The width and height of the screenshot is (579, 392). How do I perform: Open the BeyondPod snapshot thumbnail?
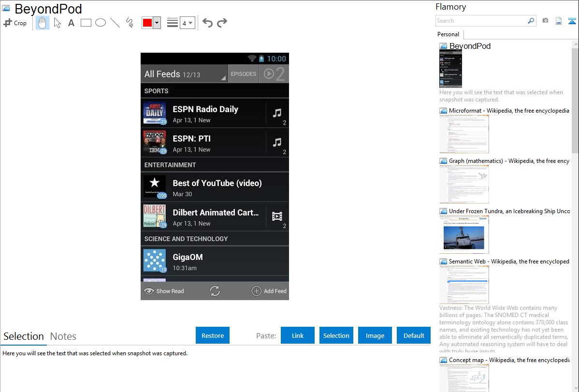(450, 69)
